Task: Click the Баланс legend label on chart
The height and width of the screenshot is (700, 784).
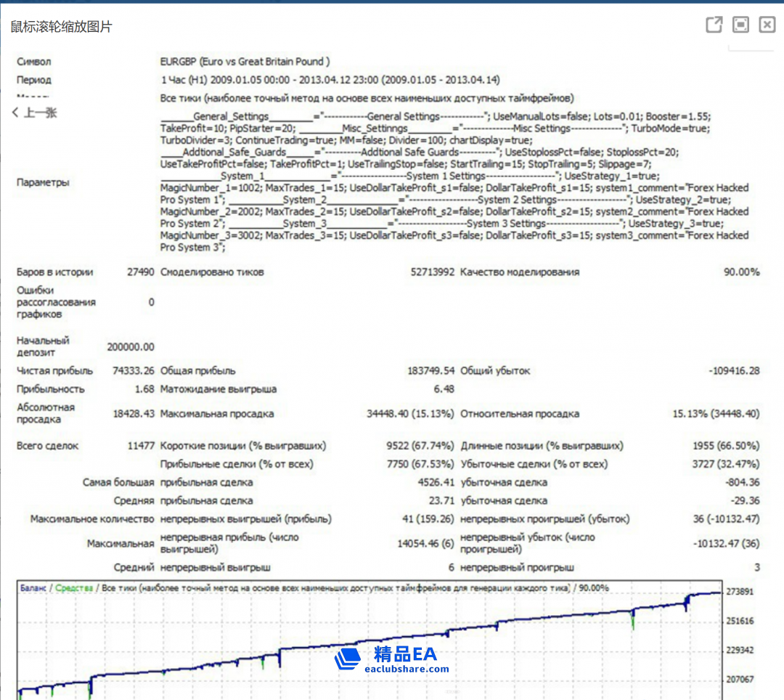Action: 34,588
